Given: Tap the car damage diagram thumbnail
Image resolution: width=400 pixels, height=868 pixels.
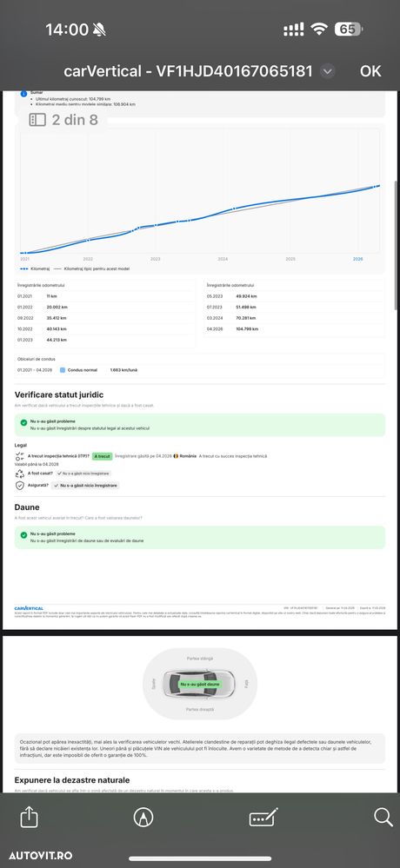Looking at the screenshot, I should click(x=199, y=684).
